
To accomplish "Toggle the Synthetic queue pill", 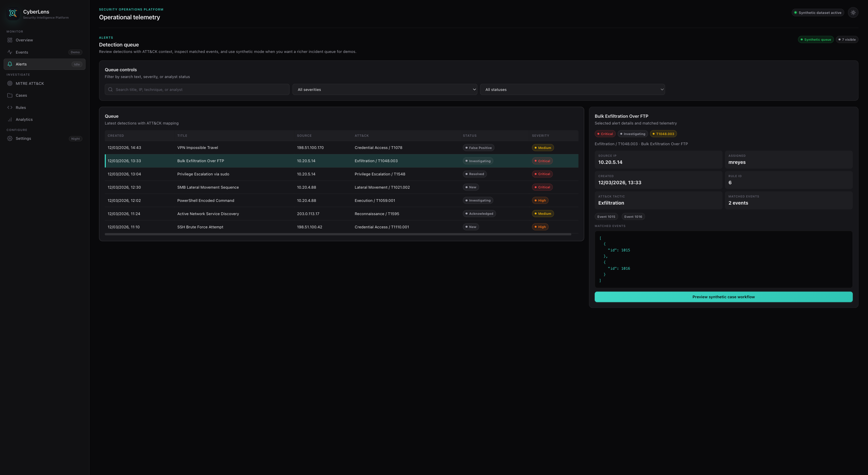I will coord(815,40).
